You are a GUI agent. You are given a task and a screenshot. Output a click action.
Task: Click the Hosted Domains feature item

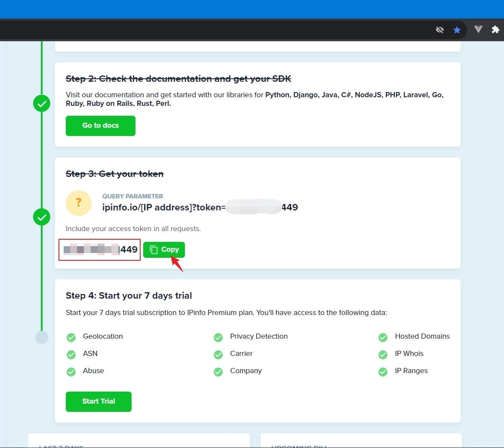(x=422, y=337)
